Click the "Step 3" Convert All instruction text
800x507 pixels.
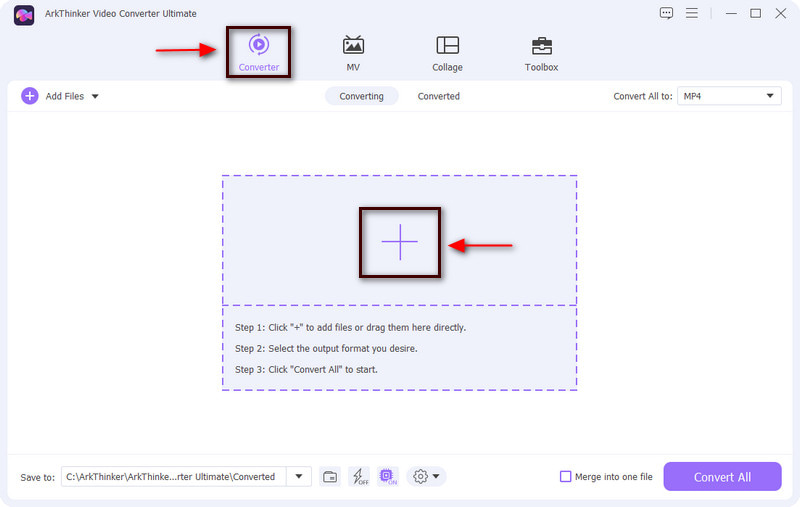click(306, 369)
